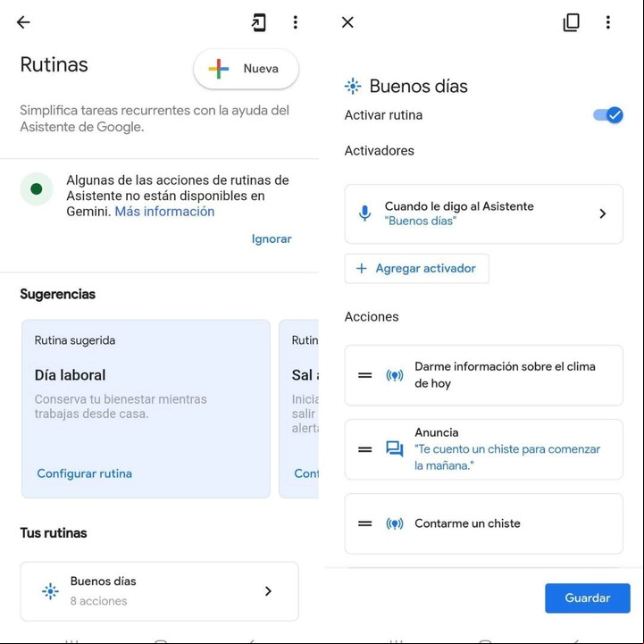644x644 pixels.
Task: Save the routine with Guardar
Action: (588, 598)
